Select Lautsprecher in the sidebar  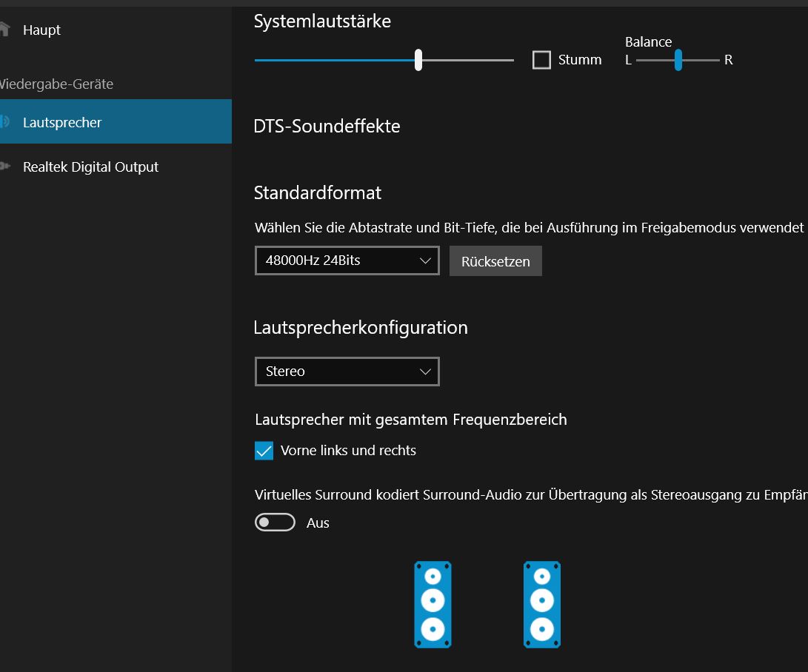(62, 122)
